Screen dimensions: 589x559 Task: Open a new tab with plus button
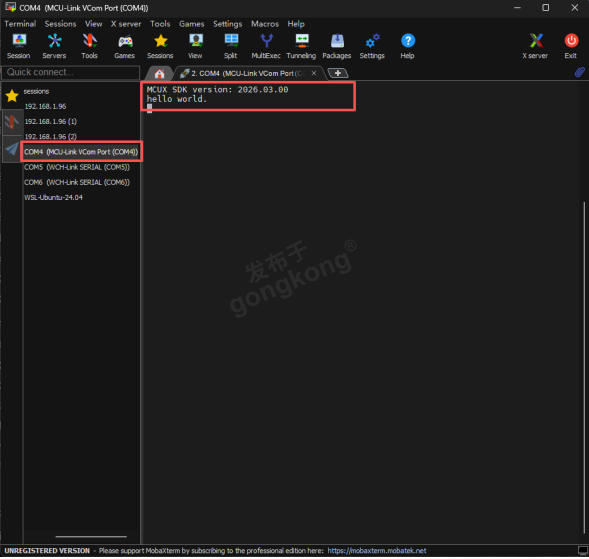tap(338, 73)
